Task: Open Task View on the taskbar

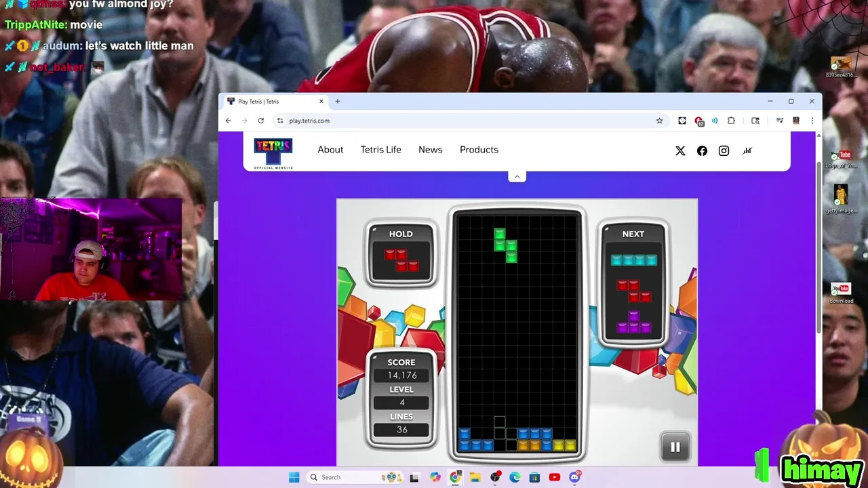Action: tap(414, 477)
